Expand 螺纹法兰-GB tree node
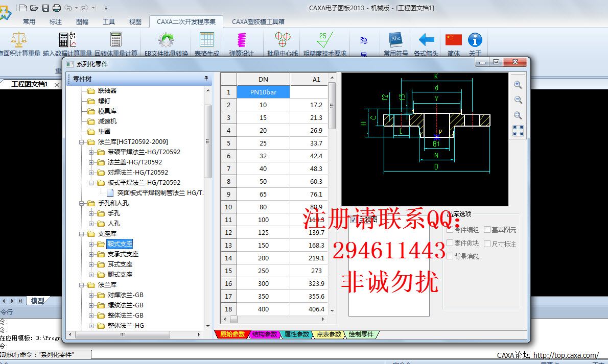 [91, 305]
